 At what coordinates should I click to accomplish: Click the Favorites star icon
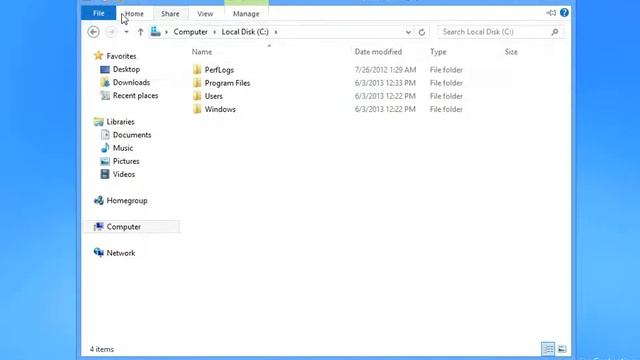pyautogui.click(x=98, y=56)
